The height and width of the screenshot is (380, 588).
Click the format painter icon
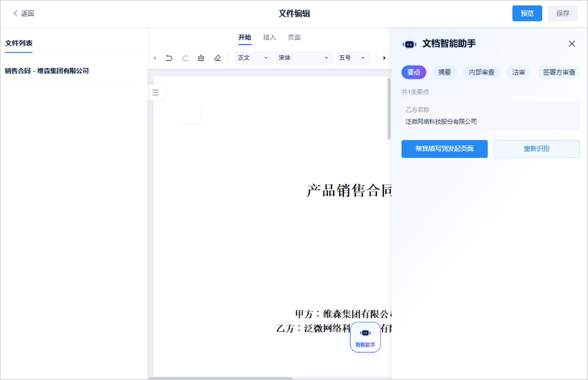(x=201, y=58)
